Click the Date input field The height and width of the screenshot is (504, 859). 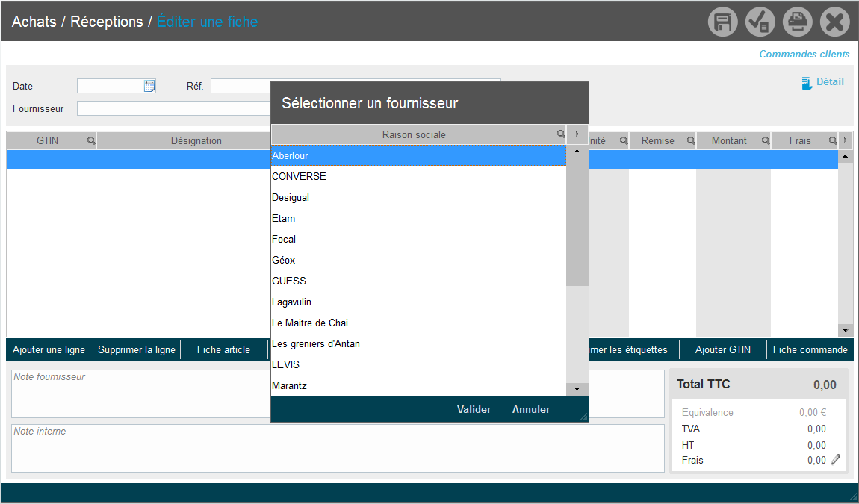pos(111,86)
